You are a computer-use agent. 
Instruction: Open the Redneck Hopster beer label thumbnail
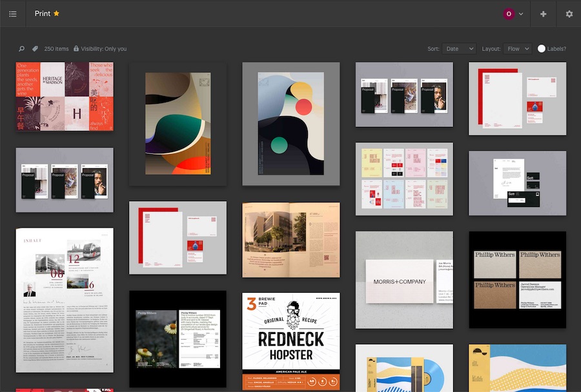click(x=291, y=341)
